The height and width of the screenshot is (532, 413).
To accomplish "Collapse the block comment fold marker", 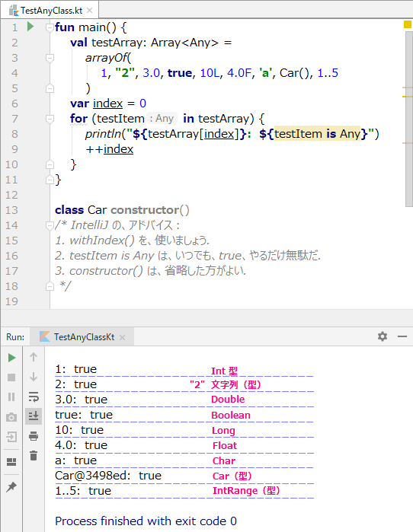I will (50, 225).
